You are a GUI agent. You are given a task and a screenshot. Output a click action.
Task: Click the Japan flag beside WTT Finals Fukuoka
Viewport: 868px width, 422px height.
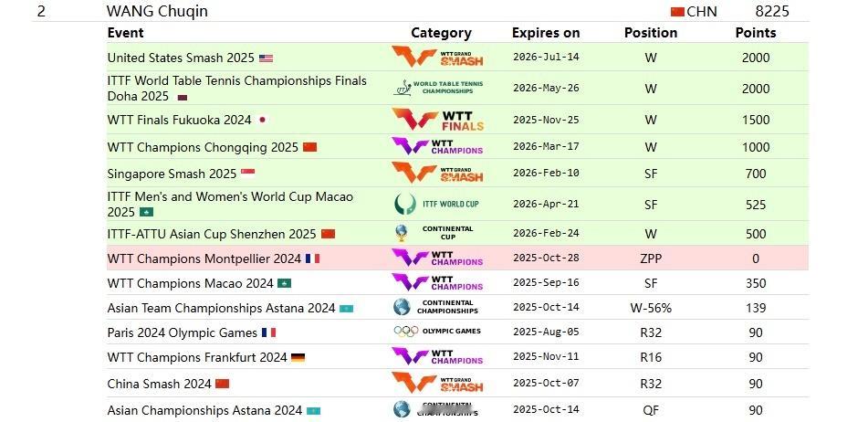[262, 120]
